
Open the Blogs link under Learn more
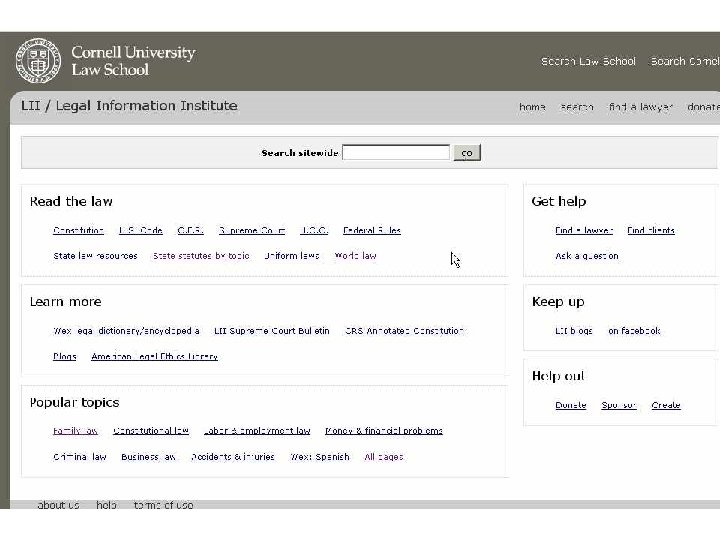click(65, 356)
